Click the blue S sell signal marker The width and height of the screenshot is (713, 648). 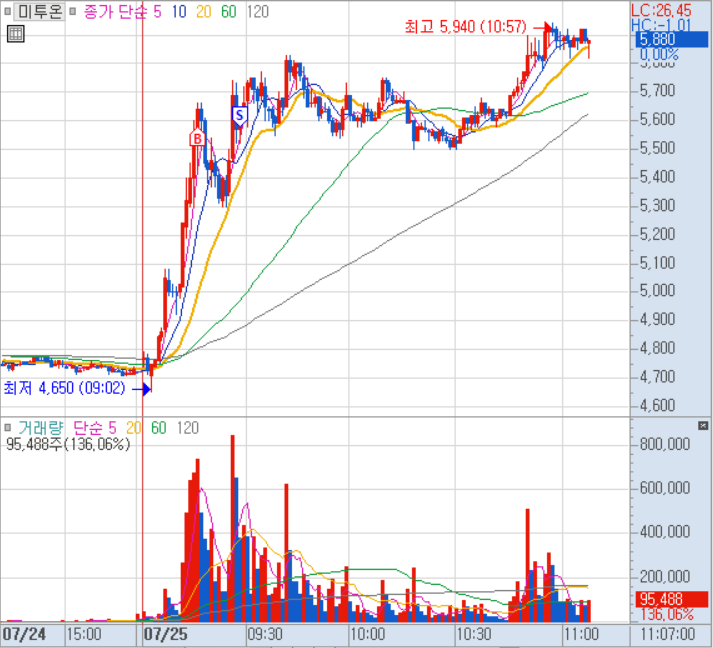[x=239, y=115]
